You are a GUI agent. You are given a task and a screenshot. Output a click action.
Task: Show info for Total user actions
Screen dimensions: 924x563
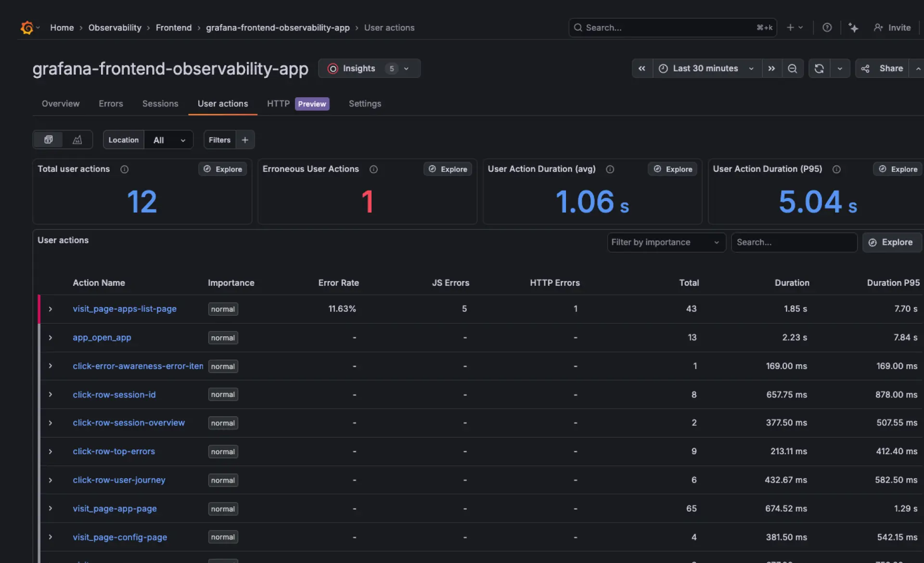pyautogui.click(x=124, y=169)
